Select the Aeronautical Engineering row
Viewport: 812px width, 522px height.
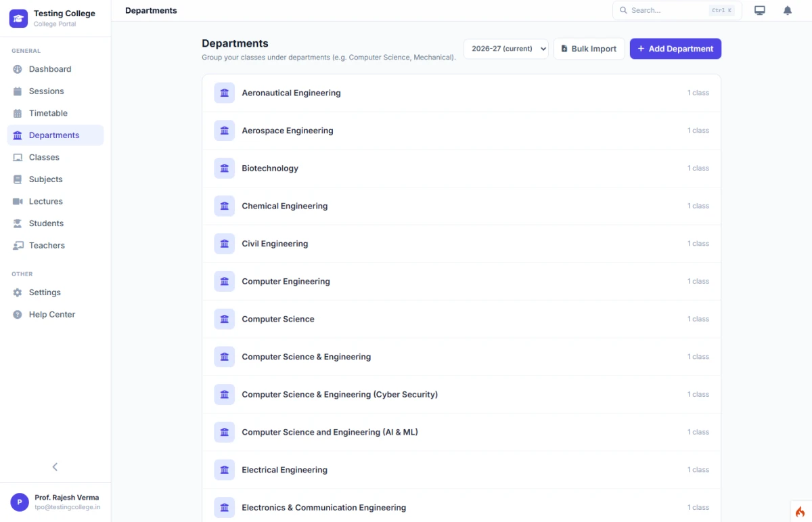point(461,93)
